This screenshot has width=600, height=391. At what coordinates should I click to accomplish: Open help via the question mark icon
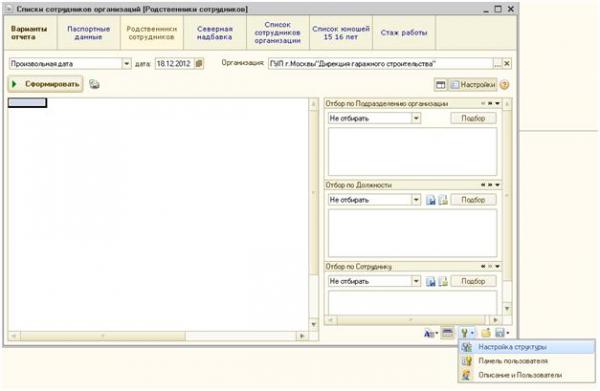tap(504, 85)
